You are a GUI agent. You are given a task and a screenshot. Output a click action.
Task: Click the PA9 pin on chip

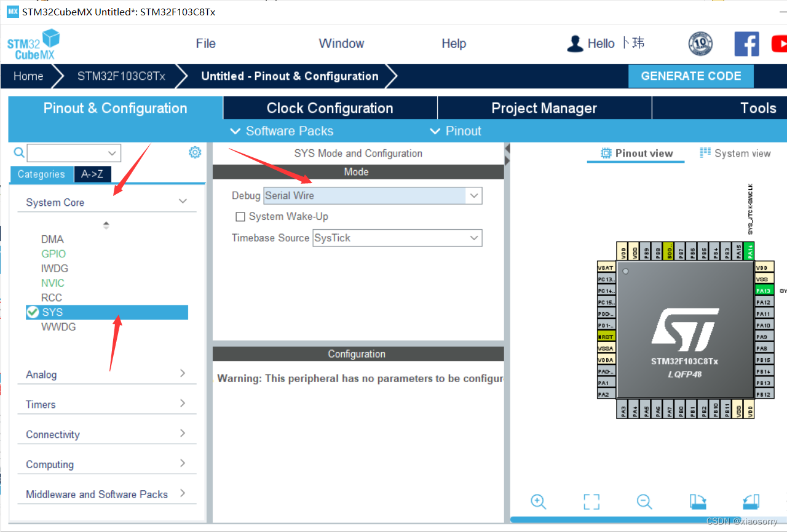(764, 337)
